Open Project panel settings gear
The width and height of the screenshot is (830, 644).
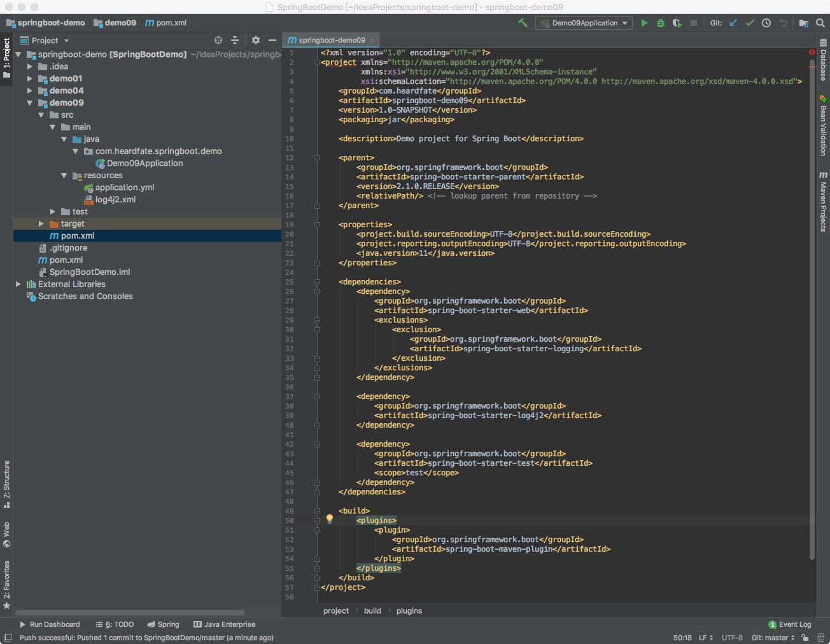(256, 40)
